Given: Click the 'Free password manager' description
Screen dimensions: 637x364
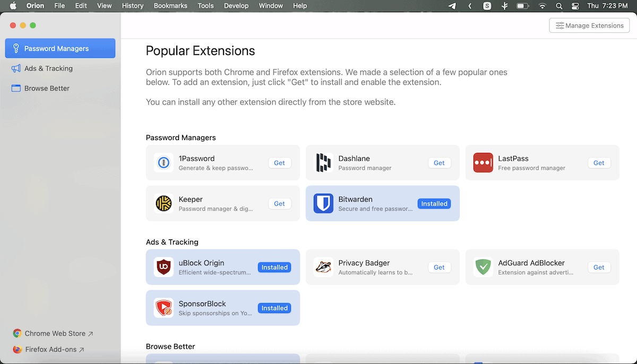Looking at the screenshot, I should tap(531, 168).
